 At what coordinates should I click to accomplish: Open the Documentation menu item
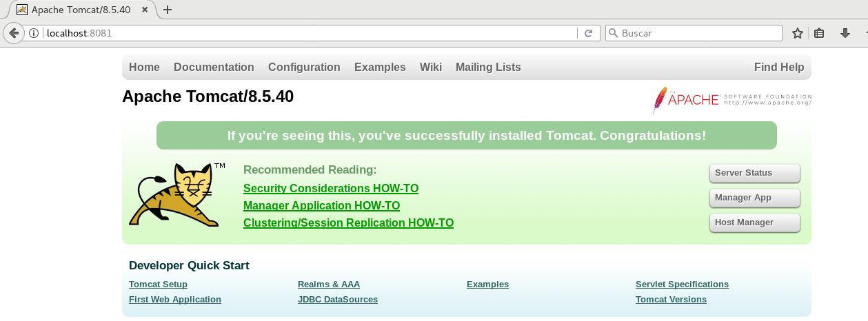click(x=214, y=68)
